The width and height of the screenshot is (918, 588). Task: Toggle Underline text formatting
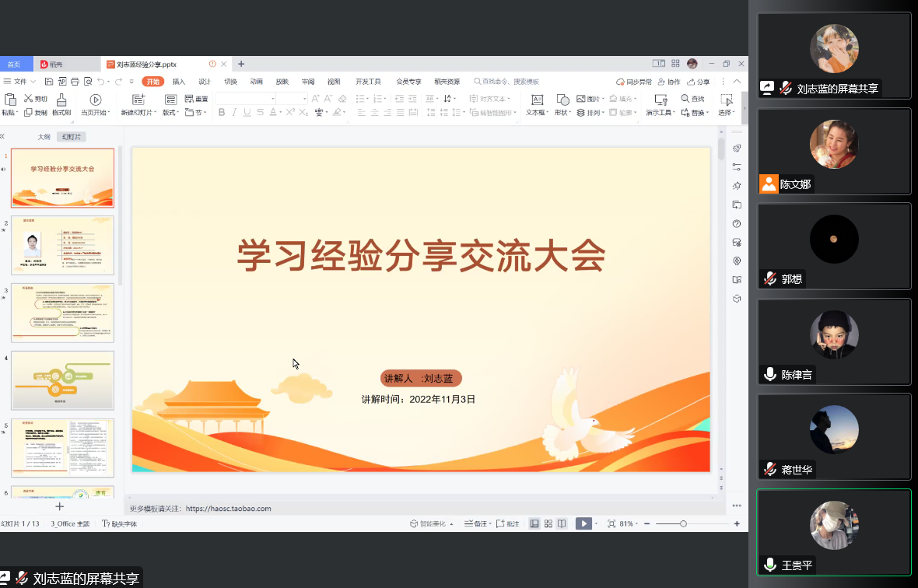247,113
